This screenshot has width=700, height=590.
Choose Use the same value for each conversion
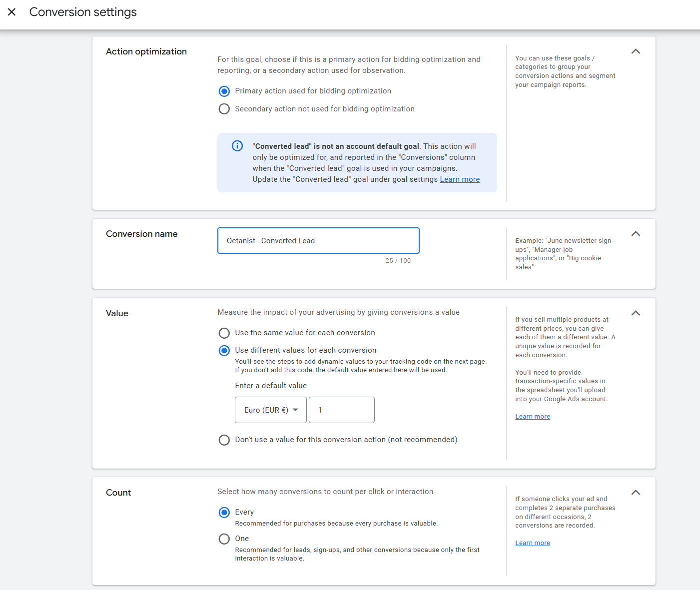coord(224,333)
